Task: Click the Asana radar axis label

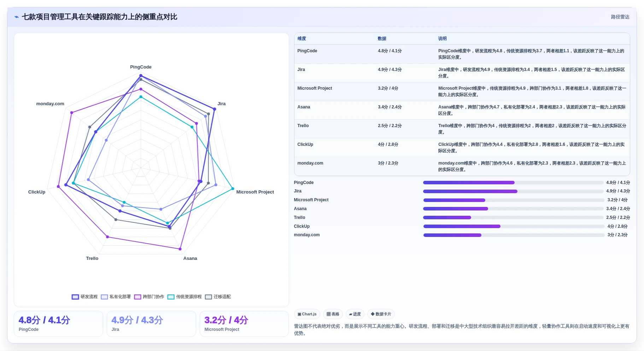Action: (190, 258)
